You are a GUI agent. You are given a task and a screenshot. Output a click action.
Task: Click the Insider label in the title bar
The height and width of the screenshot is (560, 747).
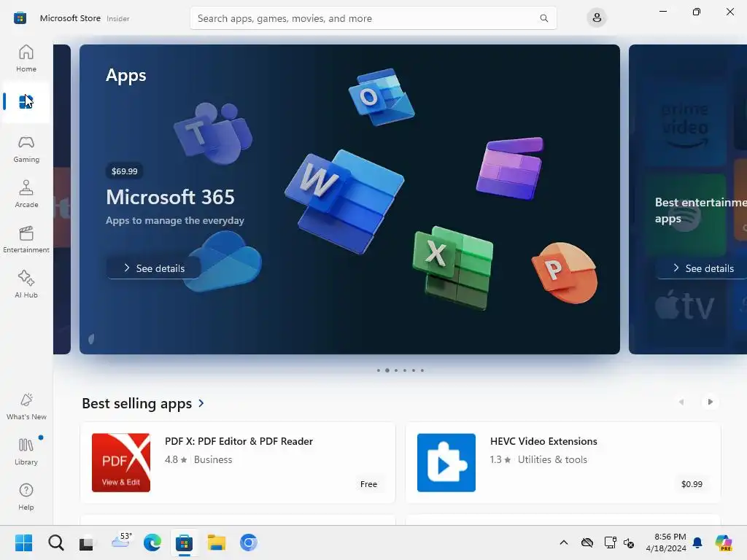click(117, 18)
